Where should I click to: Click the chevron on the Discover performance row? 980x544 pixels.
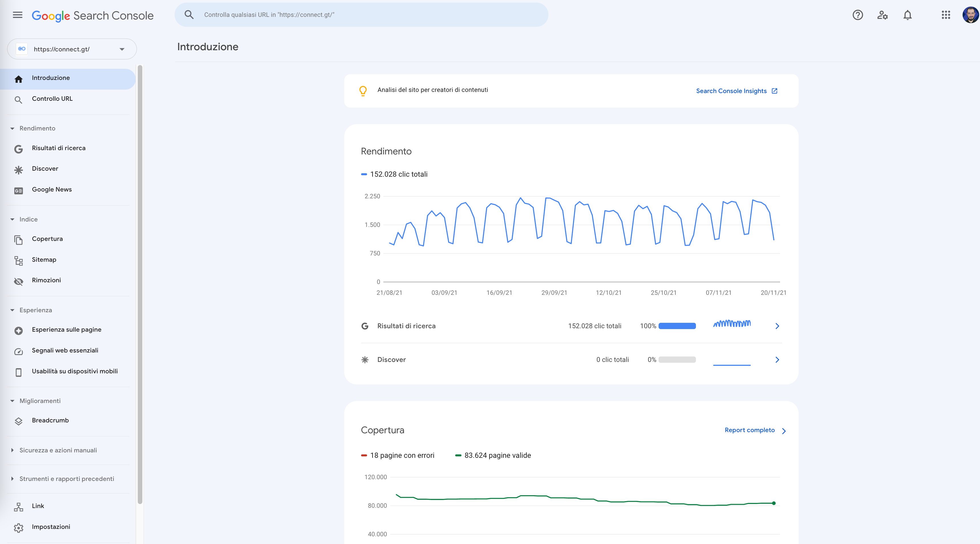[777, 360]
